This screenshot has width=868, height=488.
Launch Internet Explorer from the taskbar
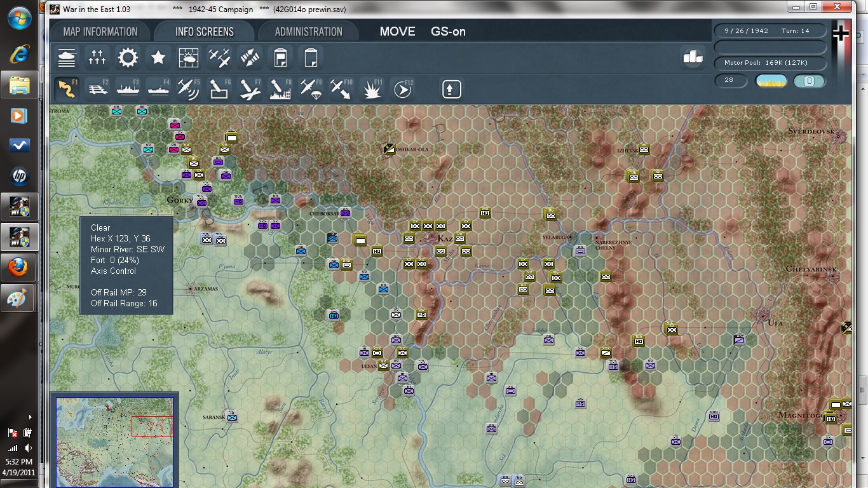[19, 54]
